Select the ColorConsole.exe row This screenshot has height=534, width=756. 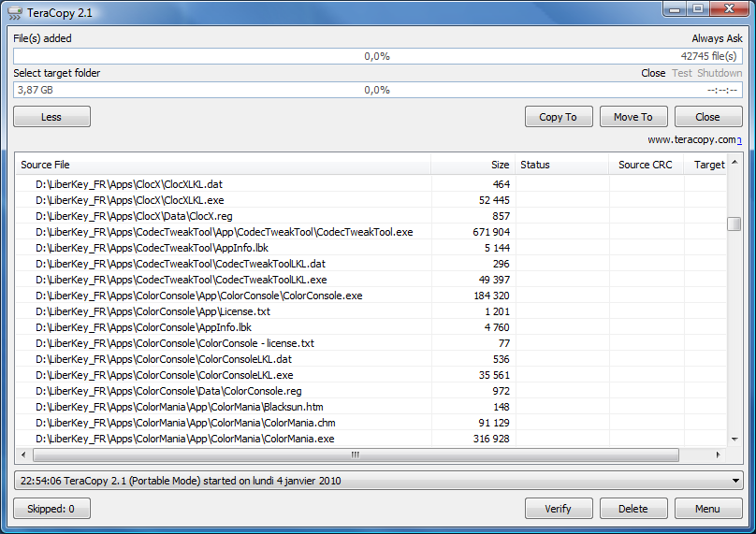[371, 296]
